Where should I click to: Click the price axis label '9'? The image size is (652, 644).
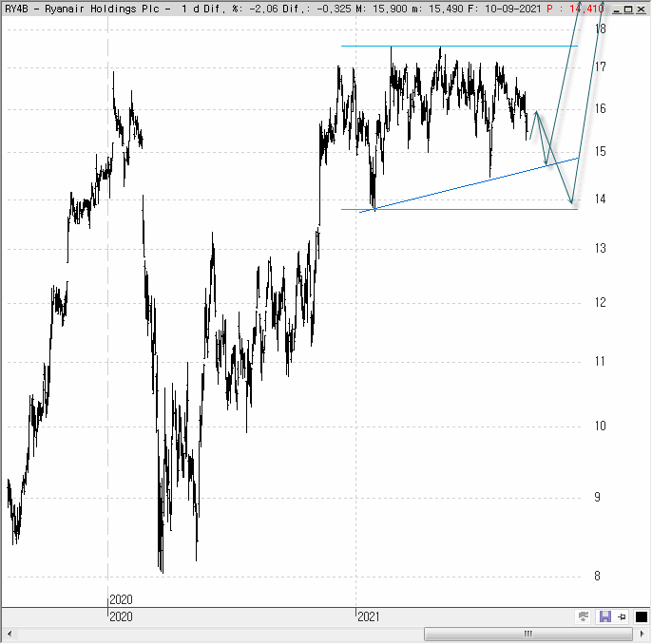pos(597,498)
